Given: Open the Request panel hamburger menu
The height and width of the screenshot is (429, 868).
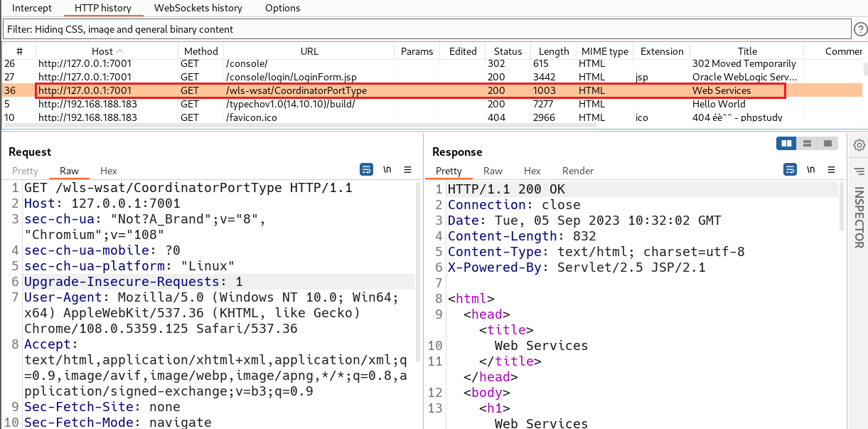Looking at the screenshot, I should point(408,170).
